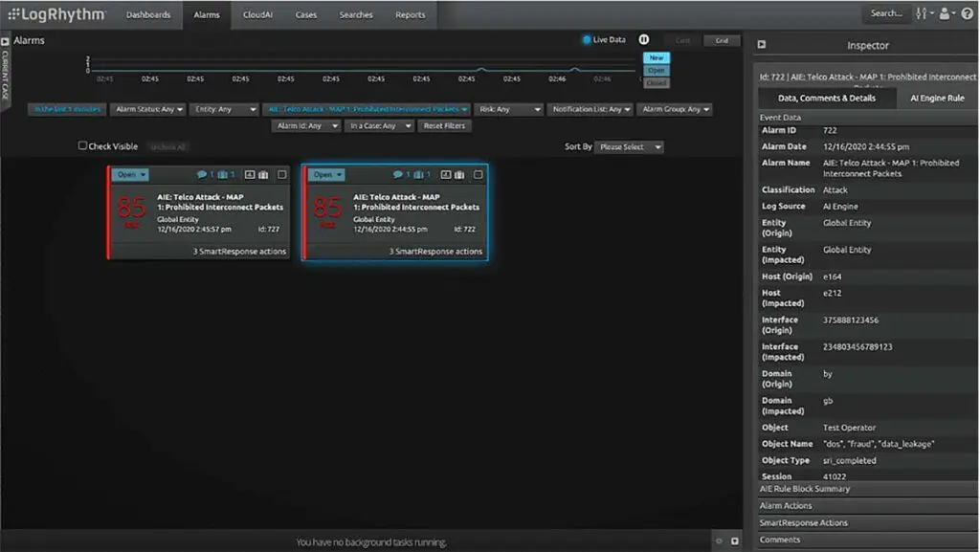
Task: Click the Search input field
Action: click(x=887, y=13)
